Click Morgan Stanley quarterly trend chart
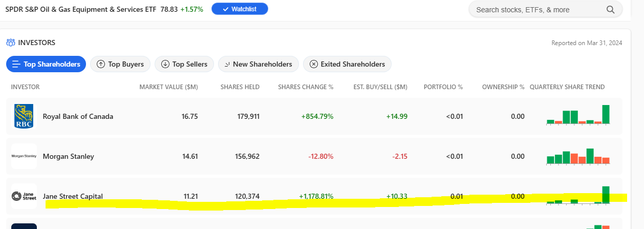 [x=578, y=156]
